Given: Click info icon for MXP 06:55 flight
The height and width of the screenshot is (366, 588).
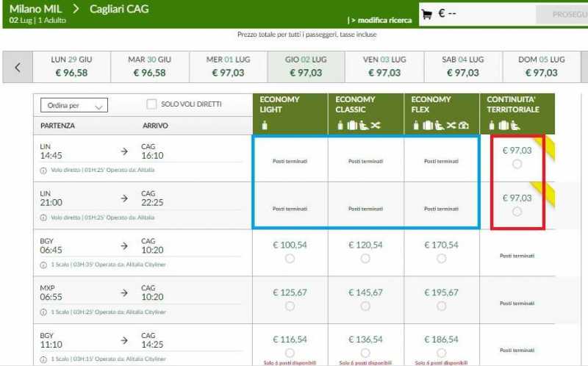Looking at the screenshot, I should [43, 312].
